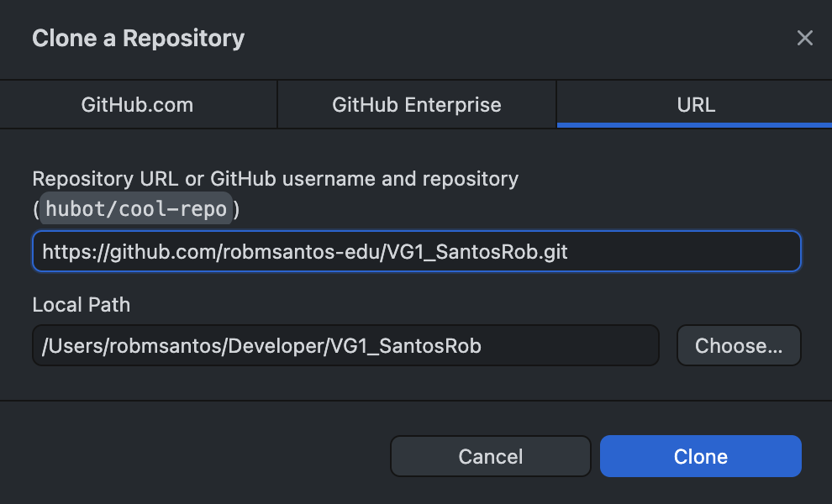This screenshot has width=832, height=504.
Task: Click the hubot/cool-repo example text
Action: tap(136, 209)
